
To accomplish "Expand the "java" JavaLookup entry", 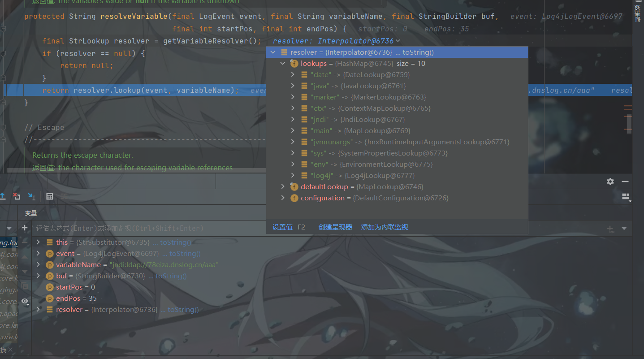I will [x=293, y=86].
